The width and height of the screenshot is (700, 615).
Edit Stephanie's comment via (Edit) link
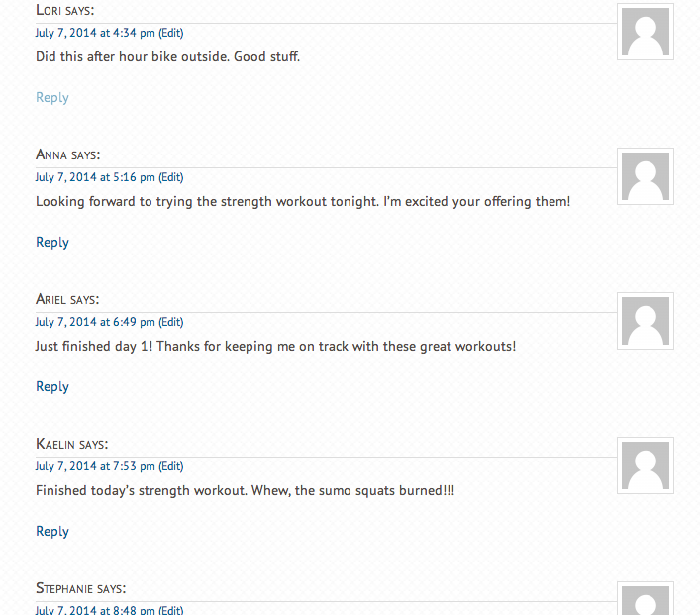point(171,610)
